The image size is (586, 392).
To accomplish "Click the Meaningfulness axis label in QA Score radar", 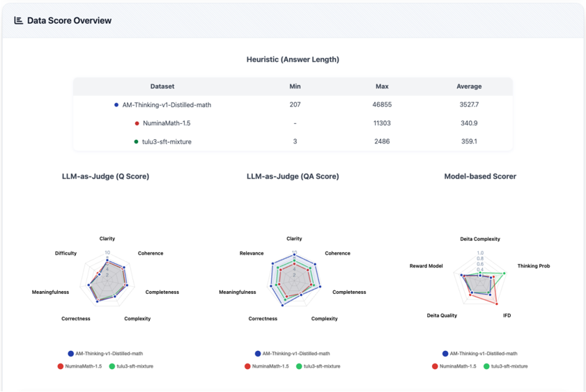I will (238, 292).
